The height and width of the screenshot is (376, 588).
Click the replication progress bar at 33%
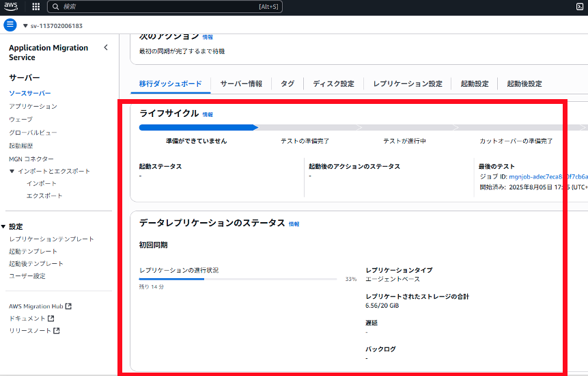(238, 279)
